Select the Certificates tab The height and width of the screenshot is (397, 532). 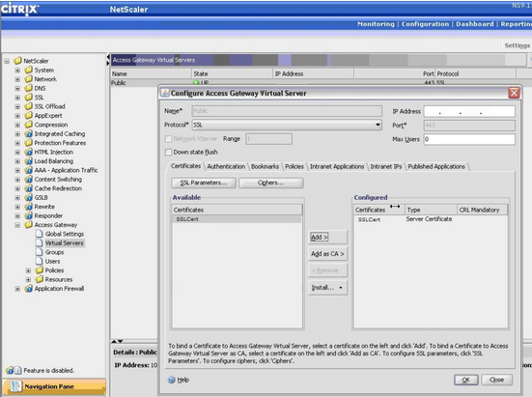tap(186, 166)
